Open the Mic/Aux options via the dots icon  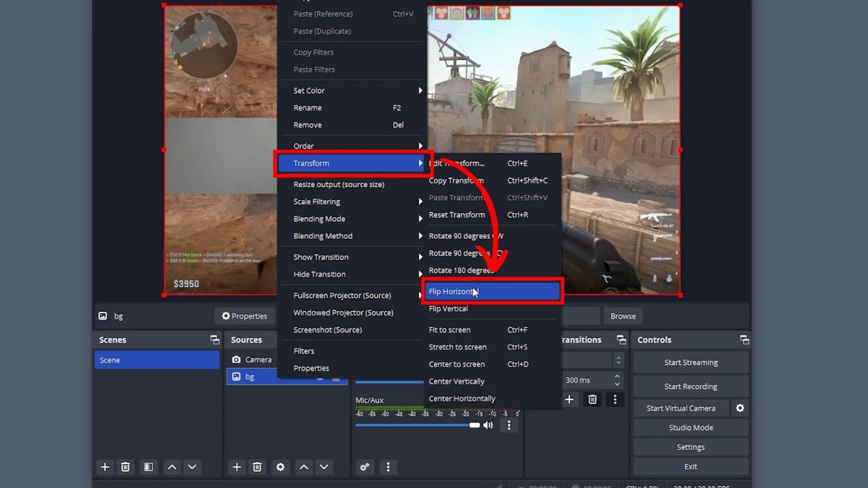pyautogui.click(x=508, y=425)
